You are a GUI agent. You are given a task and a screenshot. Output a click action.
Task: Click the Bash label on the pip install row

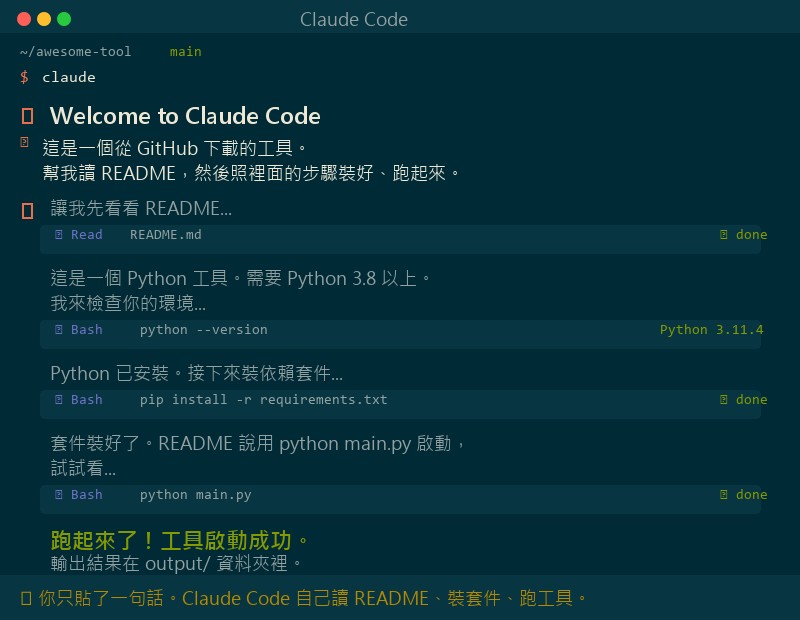[x=87, y=400]
